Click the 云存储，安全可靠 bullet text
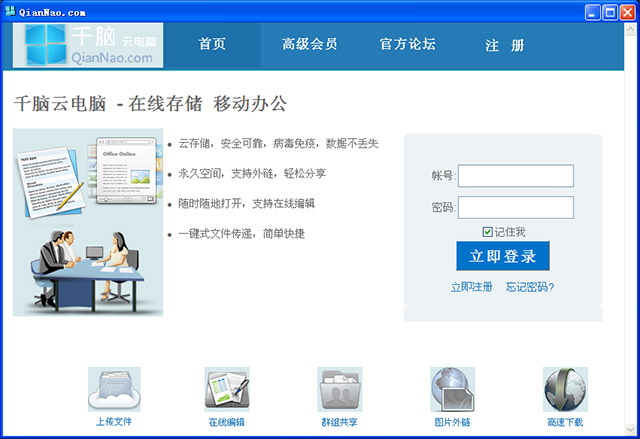 (278, 143)
